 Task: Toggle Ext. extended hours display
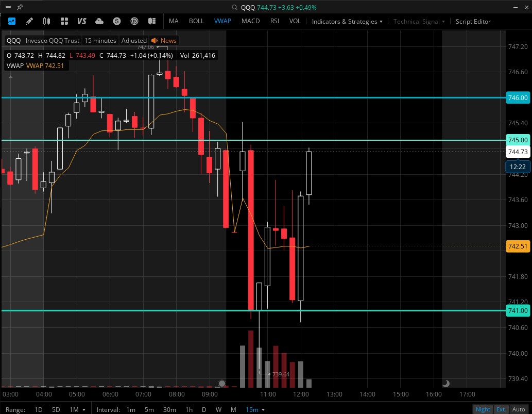pos(501,409)
